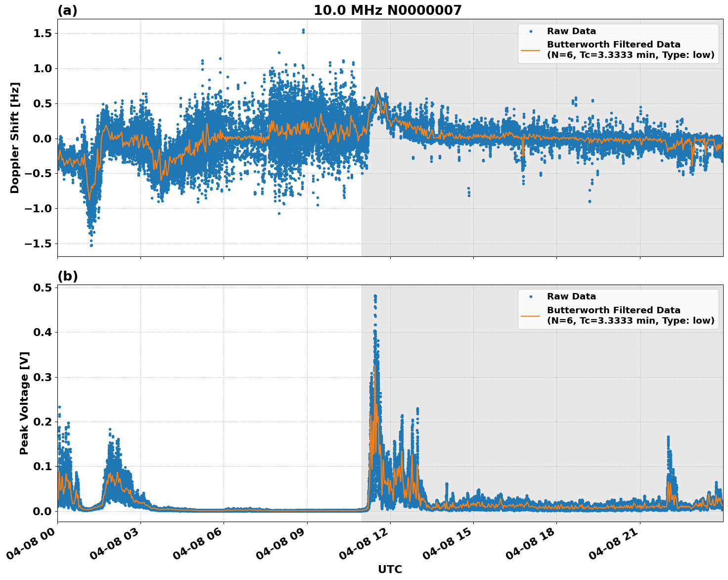The height and width of the screenshot is (580, 728).
Task: Click "Butterworth Filtered Data" text in Peak Voltage legend
Action: (613, 310)
